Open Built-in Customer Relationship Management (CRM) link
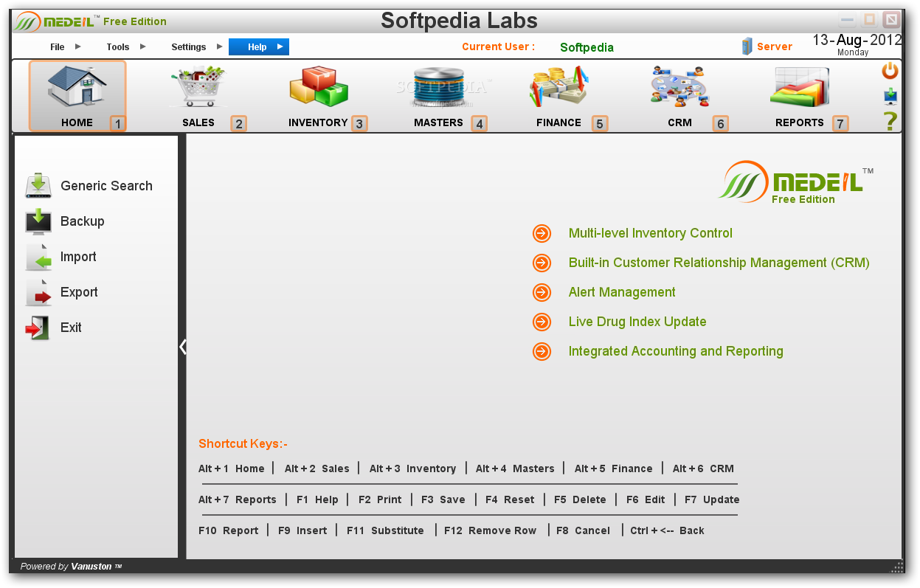Image resolution: width=920 pixels, height=588 pixels. click(719, 263)
